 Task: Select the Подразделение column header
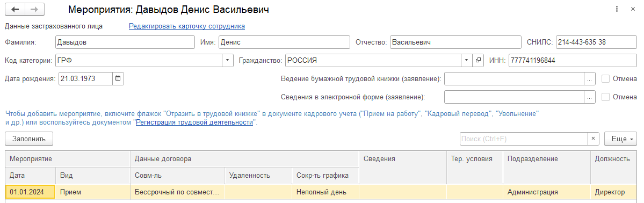pos(532,159)
